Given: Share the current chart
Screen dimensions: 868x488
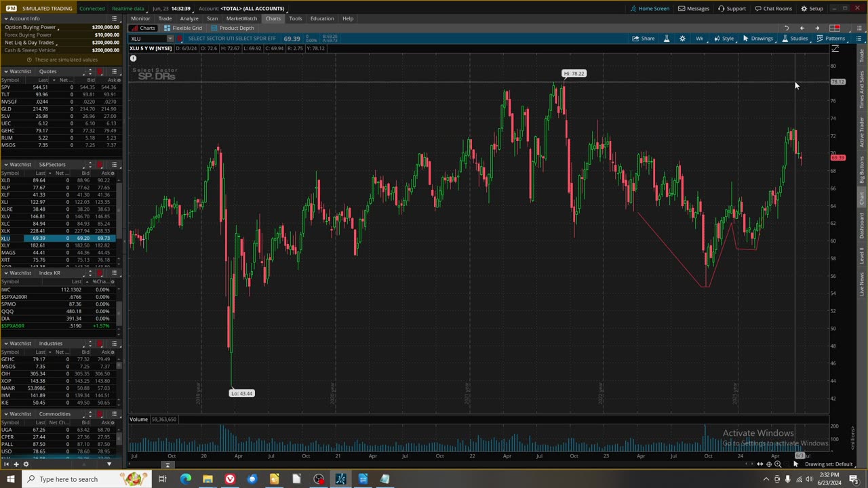Looking at the screenshot, I should [x=644, y=39].
